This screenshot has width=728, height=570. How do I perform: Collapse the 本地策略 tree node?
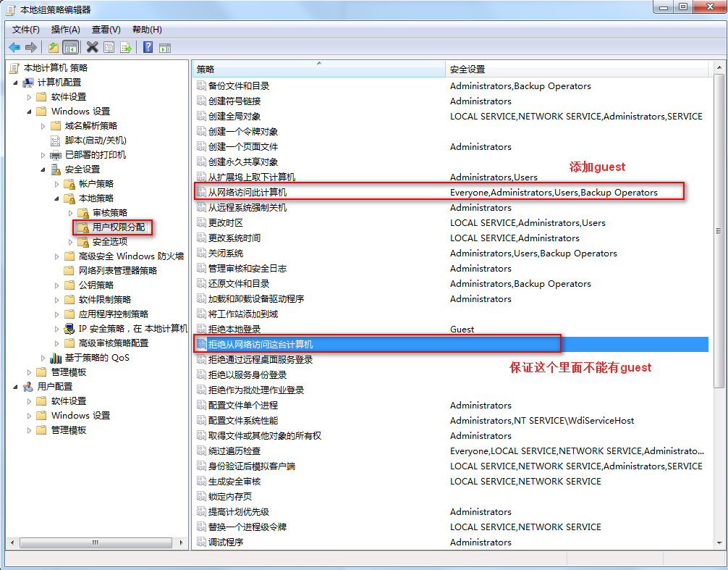pos(56,198)
